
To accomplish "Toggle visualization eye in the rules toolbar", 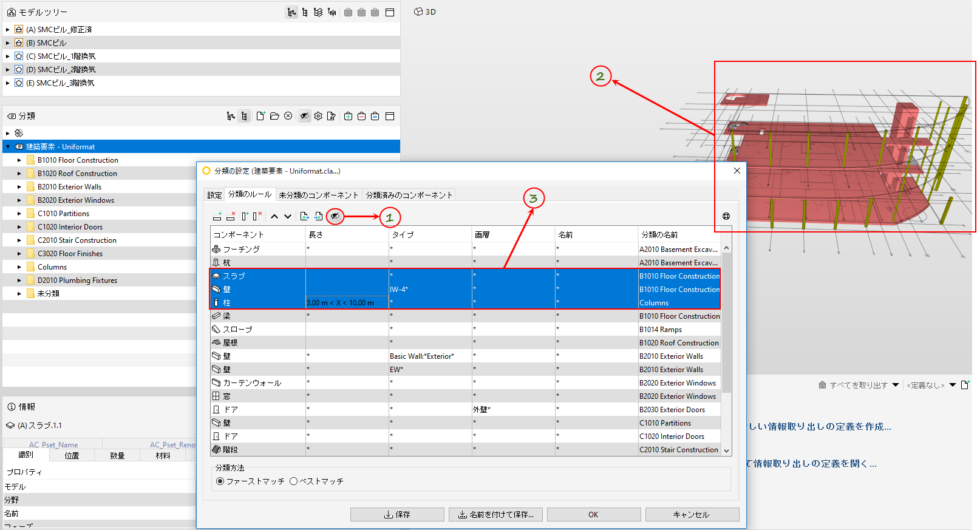I will coord(335,216).
